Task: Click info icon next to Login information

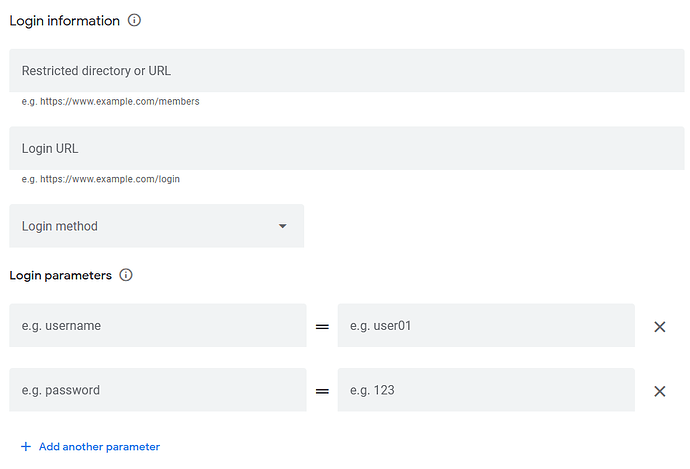Action: (134, 20)
